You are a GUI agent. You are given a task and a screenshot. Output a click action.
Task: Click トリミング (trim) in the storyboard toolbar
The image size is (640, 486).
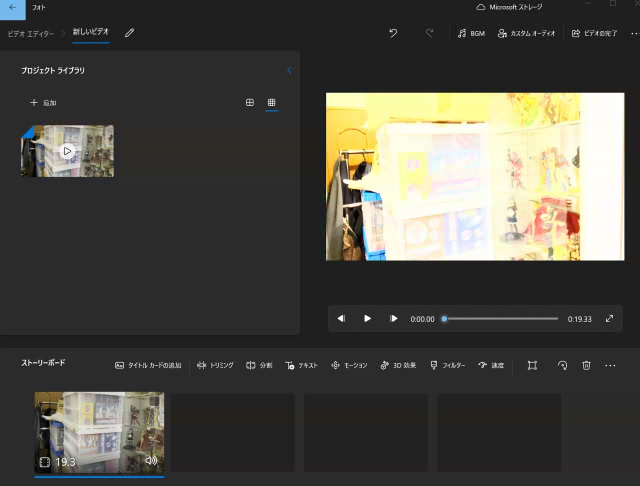pyautogui.click(x=215, y=366)
